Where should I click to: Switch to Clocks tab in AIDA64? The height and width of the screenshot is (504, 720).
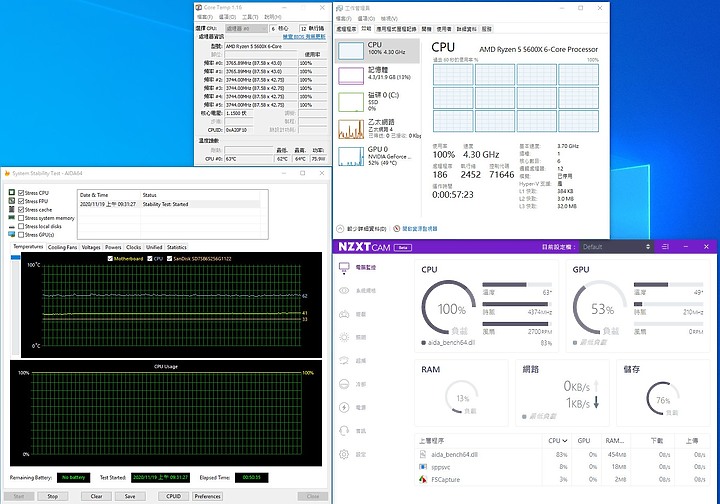[x=134, y=247]
